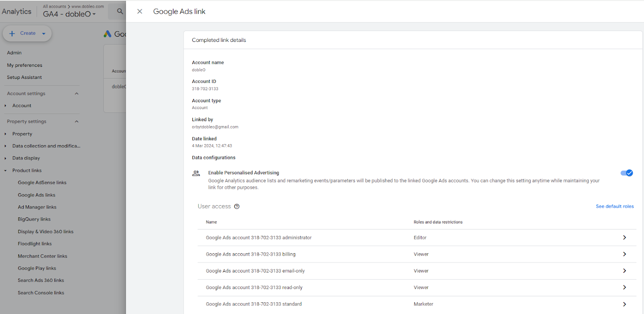Go to Google AdSense links
The image size is (644, 314).
pos(42,183)
